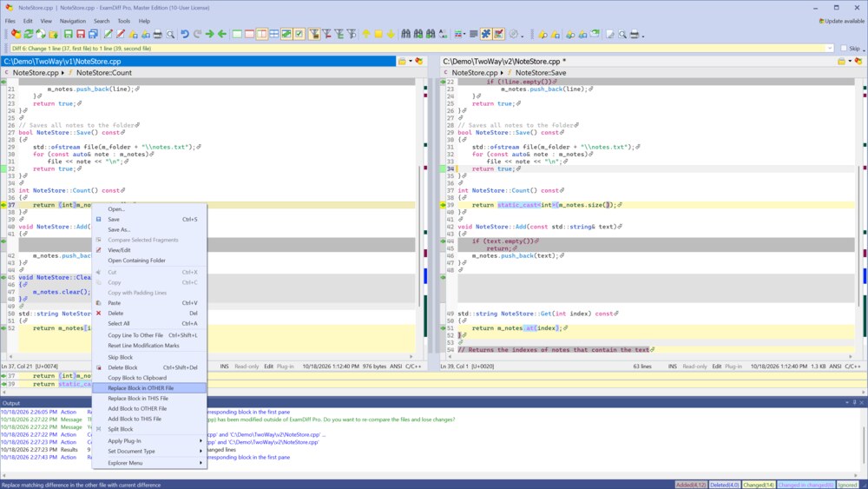The width and height of the screenshot is (868, 489).
Task: Click the Re-compare green arrows icon
Action: click(x=29, y=35)
